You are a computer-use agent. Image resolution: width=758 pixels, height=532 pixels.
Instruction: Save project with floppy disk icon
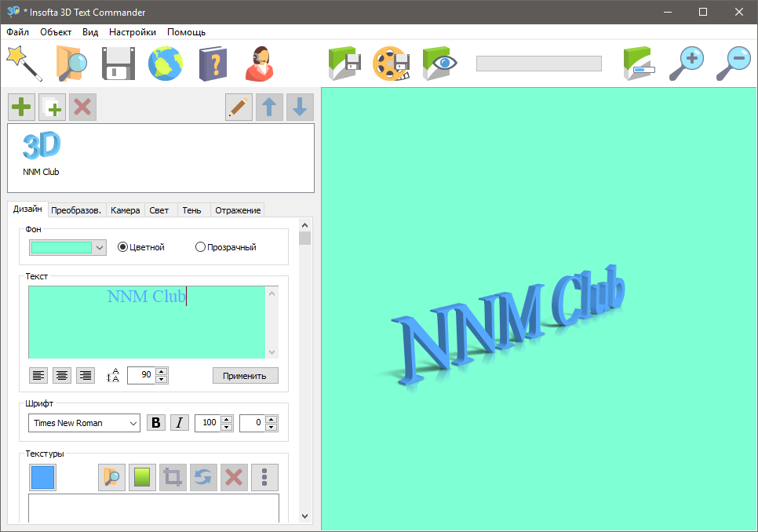(118, 64)
